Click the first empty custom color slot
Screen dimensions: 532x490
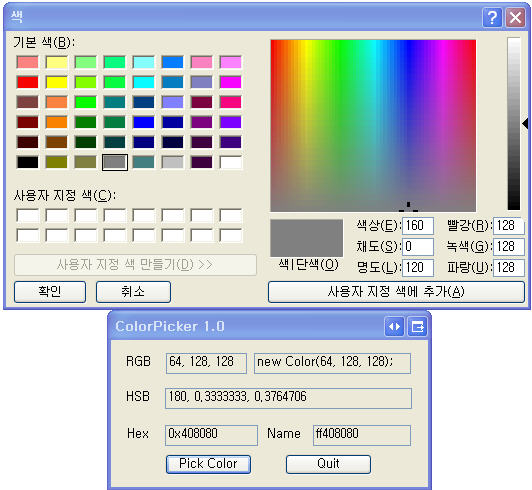[x=28, y=215]
